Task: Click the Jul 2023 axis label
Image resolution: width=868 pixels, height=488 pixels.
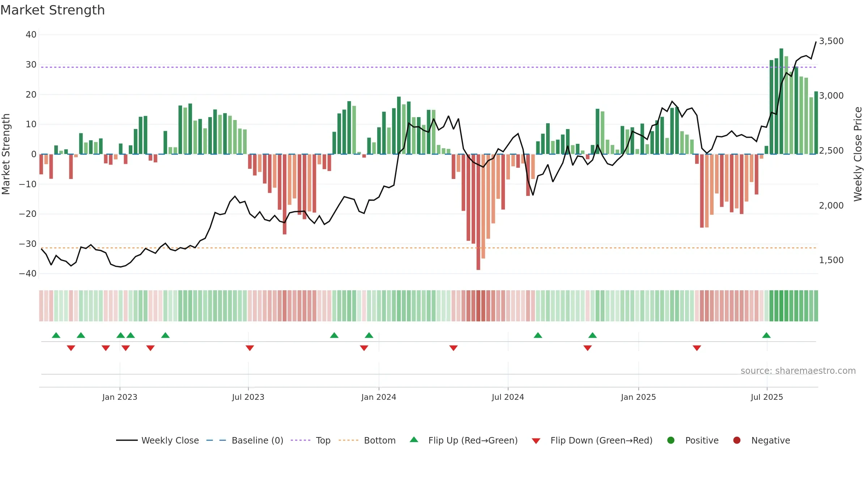Action: [x=248, y=397]
